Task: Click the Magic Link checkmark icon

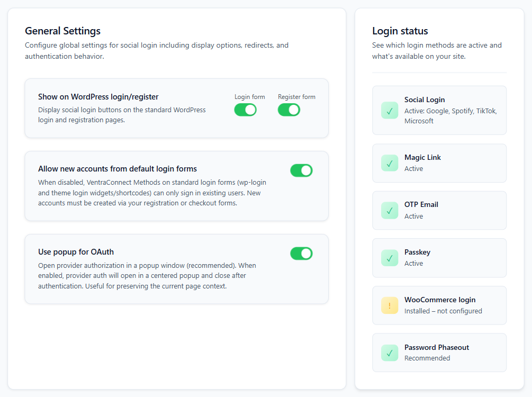Action: 390,163
